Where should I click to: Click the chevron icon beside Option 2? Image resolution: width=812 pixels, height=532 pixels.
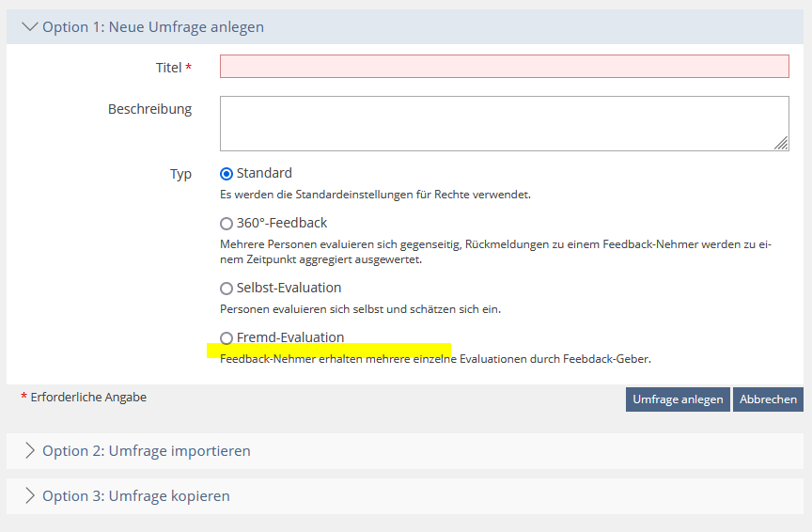tap(29, 450)
